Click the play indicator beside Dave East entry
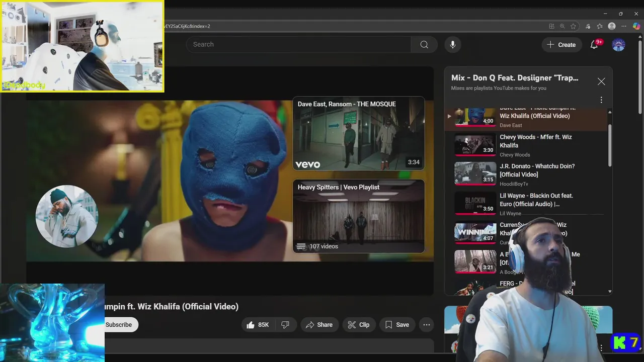This screenshot has height=362, width=644. pos(449,116)
